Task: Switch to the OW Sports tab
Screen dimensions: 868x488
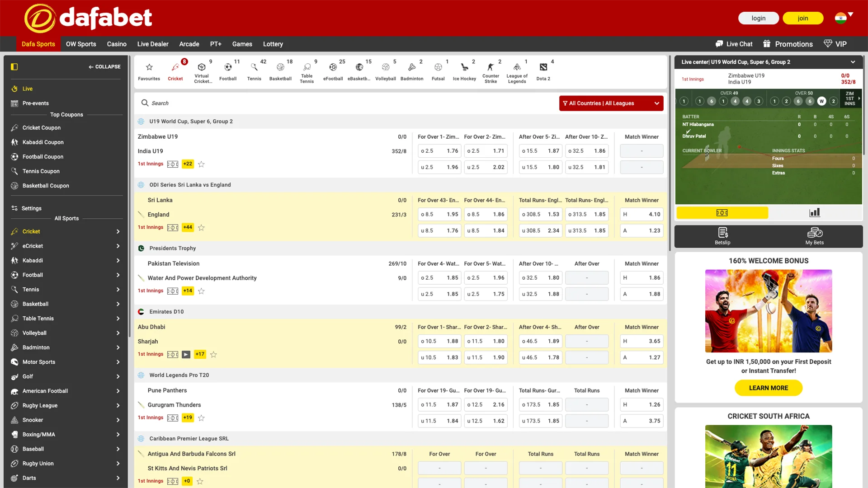Action: [81, 44]
